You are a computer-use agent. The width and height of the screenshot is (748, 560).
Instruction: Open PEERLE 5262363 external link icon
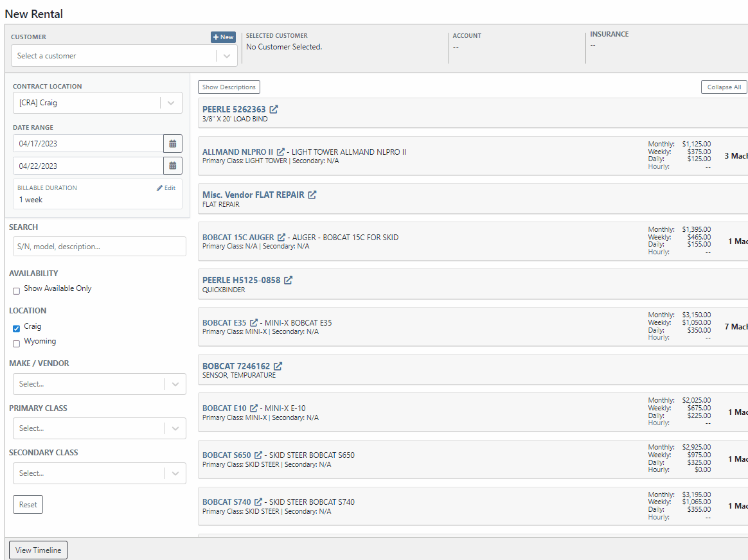(274, 109)
